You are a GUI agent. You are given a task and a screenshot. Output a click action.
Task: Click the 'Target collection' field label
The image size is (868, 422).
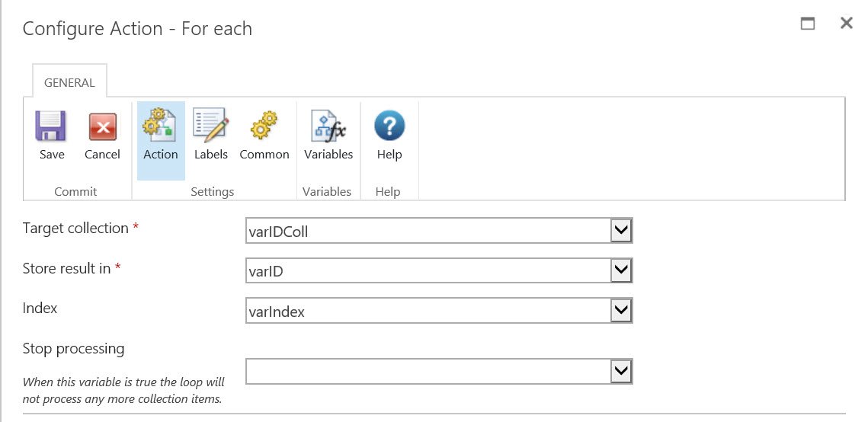75,229
